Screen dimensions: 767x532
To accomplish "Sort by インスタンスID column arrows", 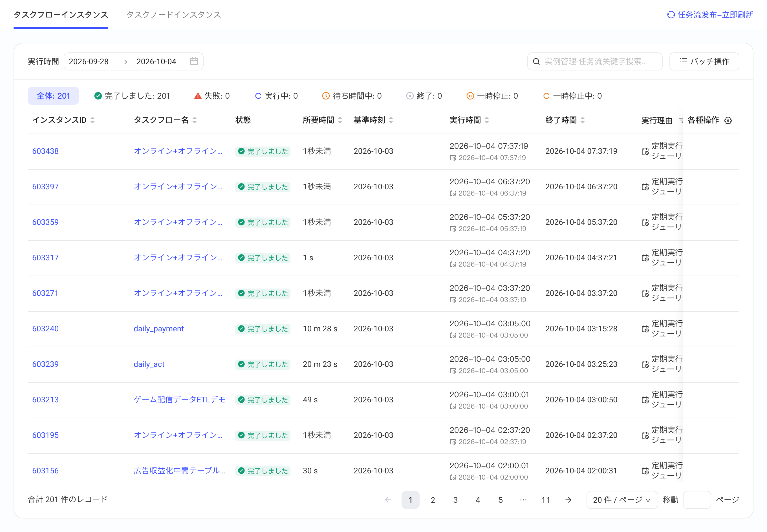I will [x=92, y=120].
